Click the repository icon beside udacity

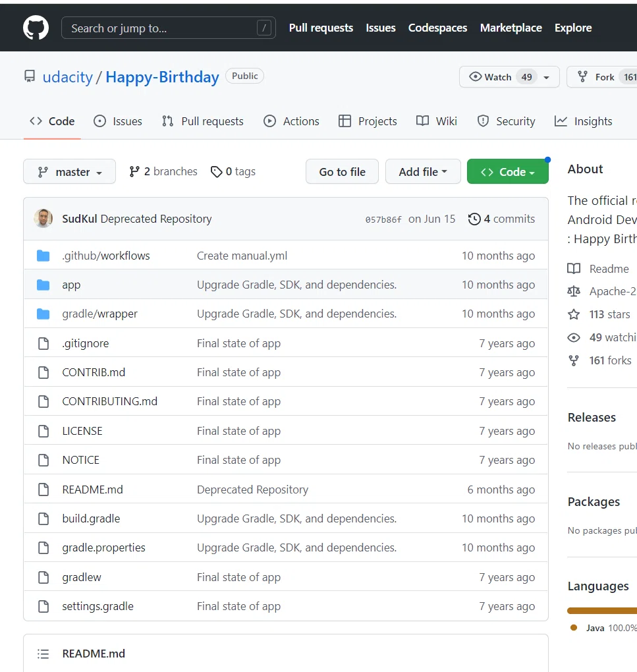tap(30, 76)
